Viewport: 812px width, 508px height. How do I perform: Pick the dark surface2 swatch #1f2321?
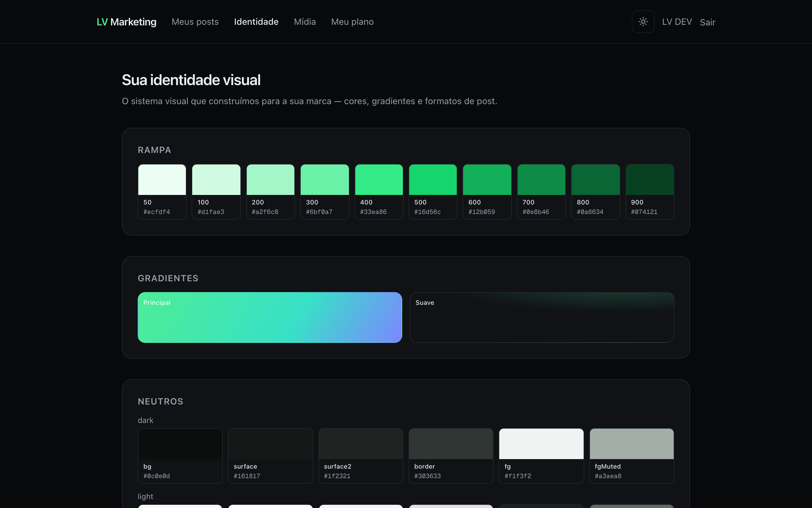361,456
